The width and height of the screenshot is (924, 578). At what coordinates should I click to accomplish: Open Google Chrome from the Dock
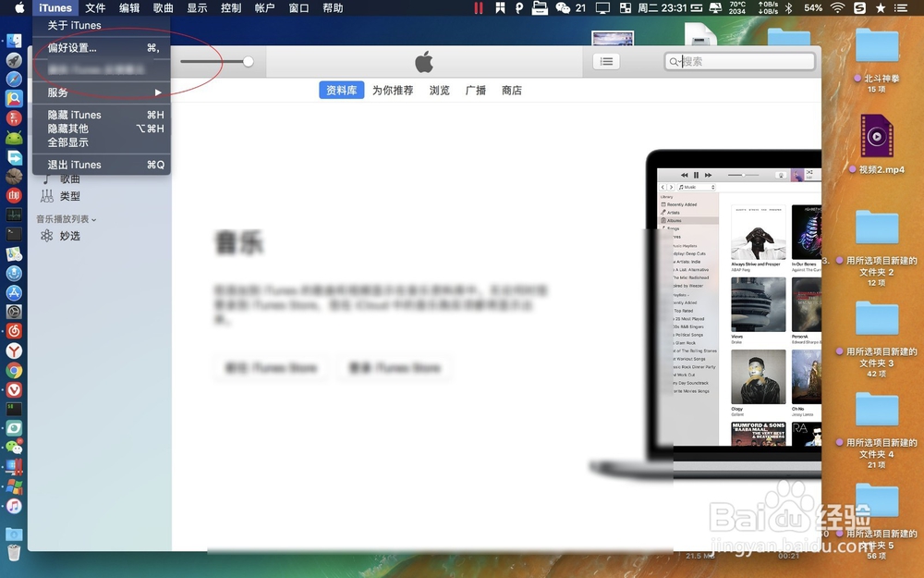pyautogui.click(x=14, y=370)
